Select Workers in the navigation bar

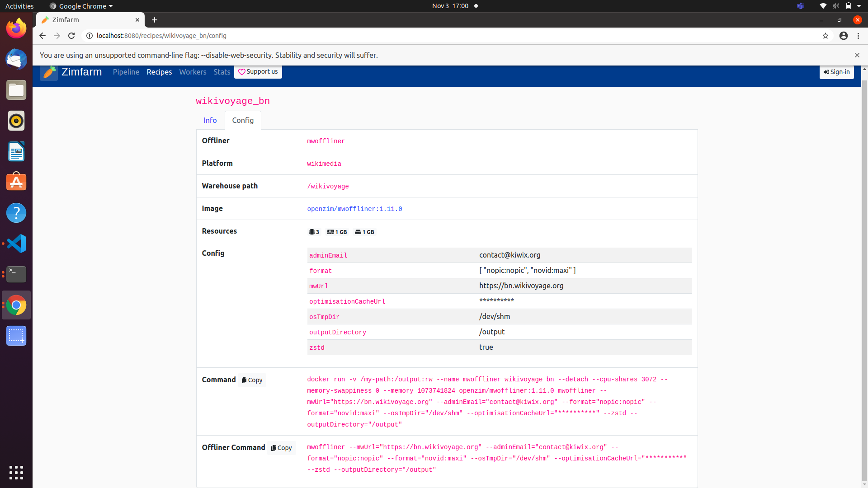coord(193,72)
